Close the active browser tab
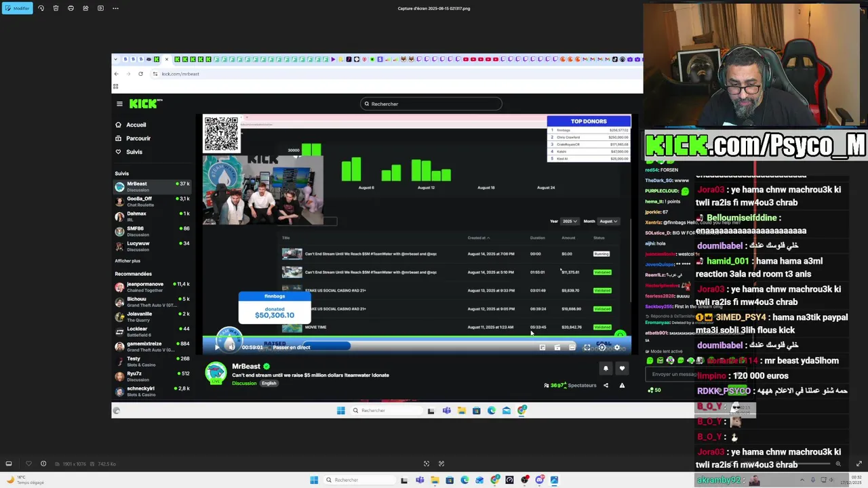 [167, 59]
